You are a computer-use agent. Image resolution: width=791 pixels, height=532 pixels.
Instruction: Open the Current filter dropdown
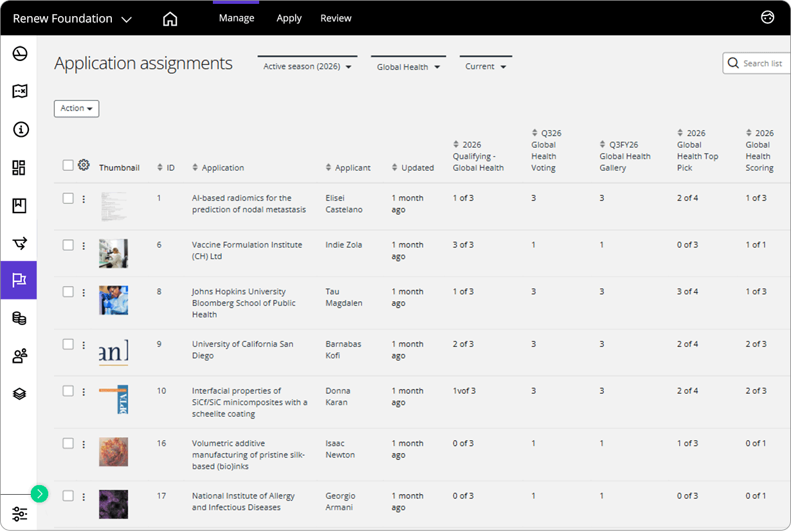pyautogui.click(x=486, y=66)
